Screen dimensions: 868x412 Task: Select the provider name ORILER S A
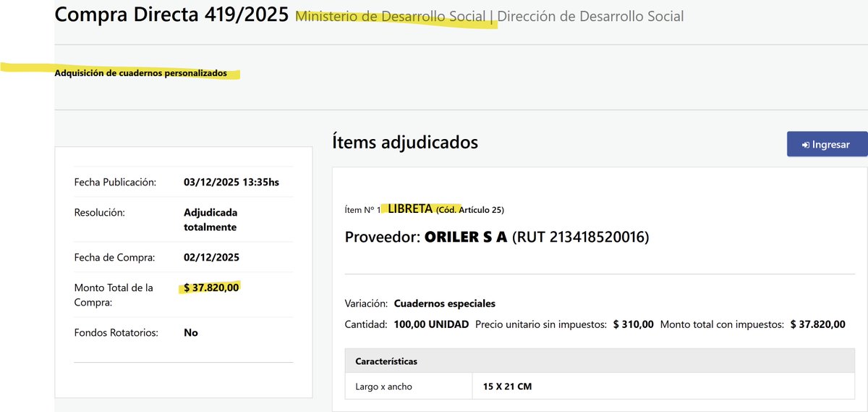466,237
